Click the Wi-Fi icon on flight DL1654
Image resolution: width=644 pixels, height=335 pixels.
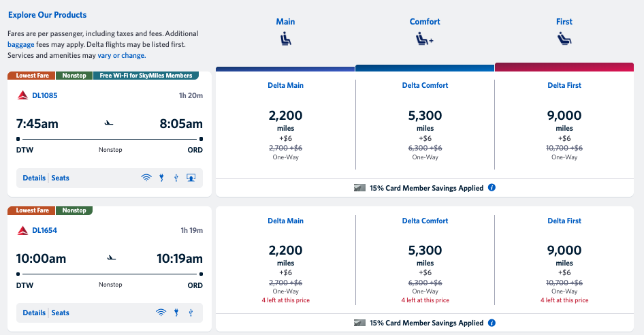[161, 313]
